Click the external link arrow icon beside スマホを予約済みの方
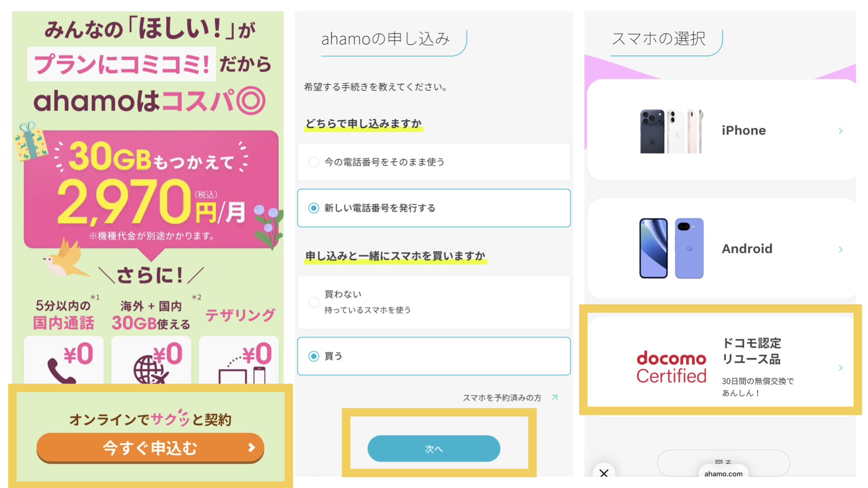Image resolution: width=868 pixels, height=488 pixels. [x=555, y=398]
